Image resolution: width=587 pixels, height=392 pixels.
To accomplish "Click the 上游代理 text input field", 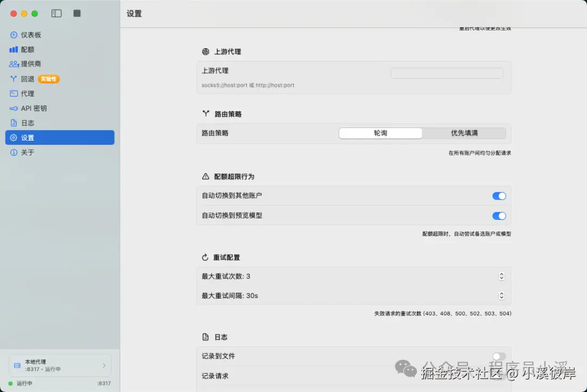I will click(x=447, y=73).
